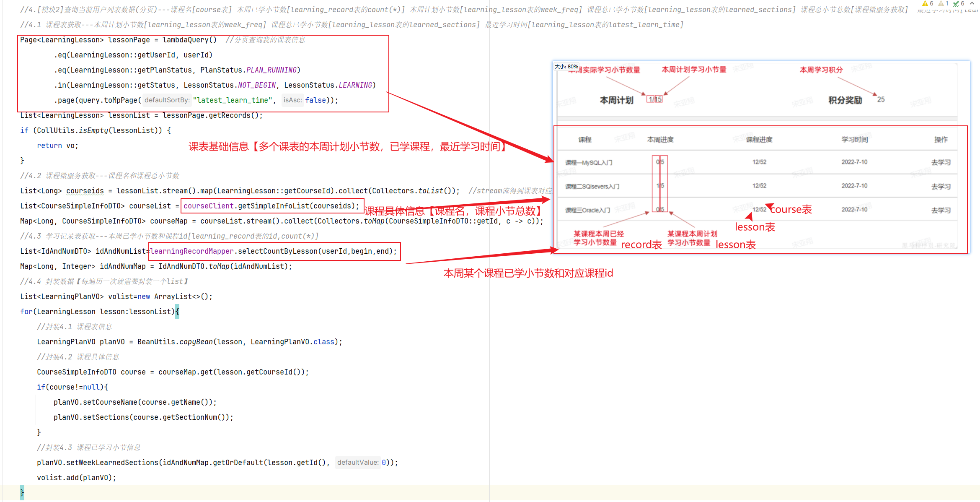Click 去学习 link in SQlsevers入门 row
Viewport: 980px width, 502px height.
point(941,186)
